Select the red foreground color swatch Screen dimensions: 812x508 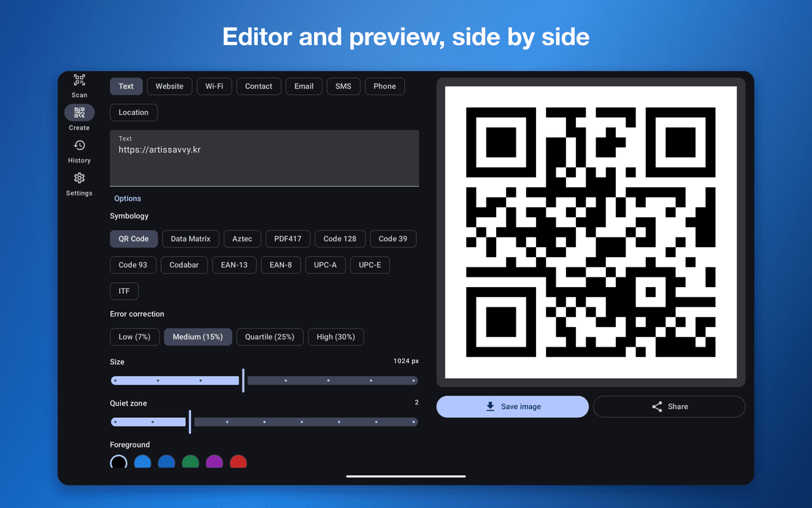(x=238, y=462)
